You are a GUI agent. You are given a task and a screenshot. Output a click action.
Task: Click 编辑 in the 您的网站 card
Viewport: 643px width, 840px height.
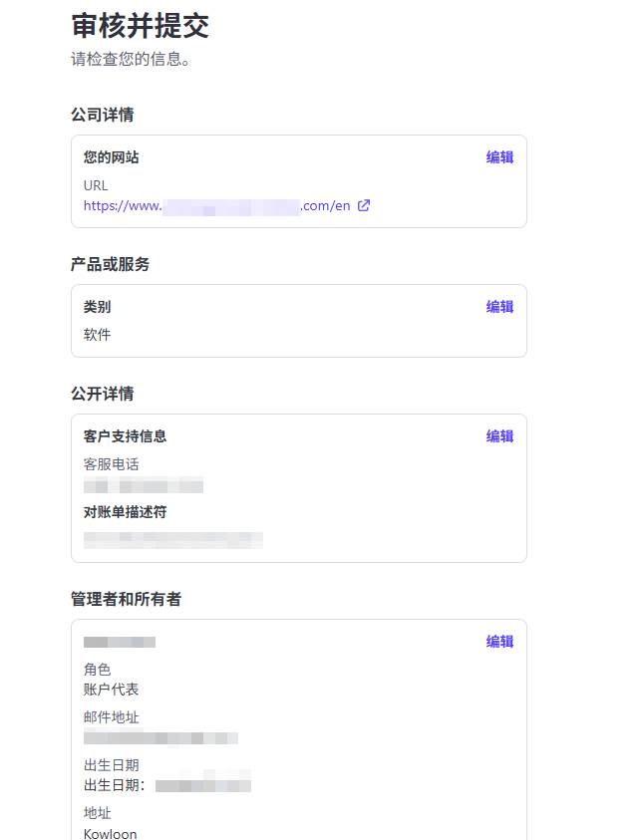click(x=499, y=157)
